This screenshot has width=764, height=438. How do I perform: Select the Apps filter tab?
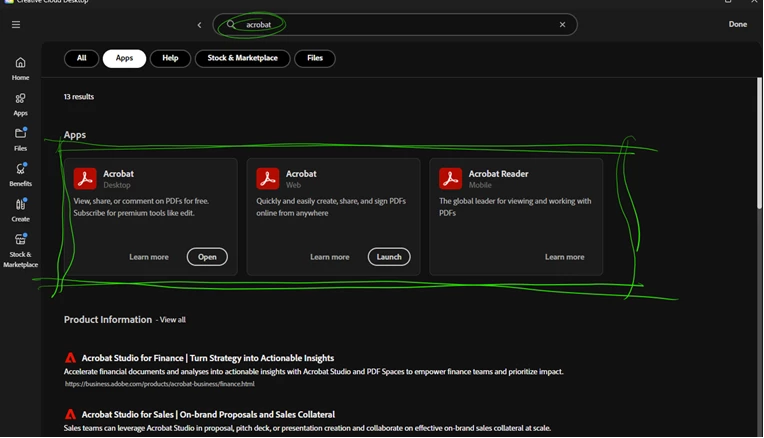124,58
